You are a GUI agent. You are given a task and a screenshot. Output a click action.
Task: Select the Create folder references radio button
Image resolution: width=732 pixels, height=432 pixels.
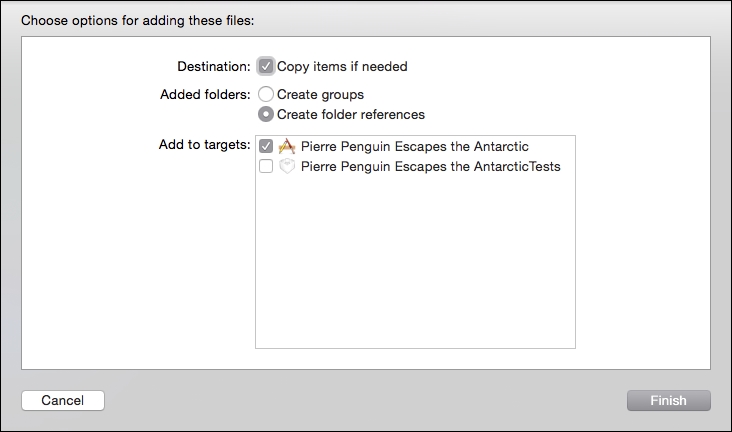coord(266,114)
